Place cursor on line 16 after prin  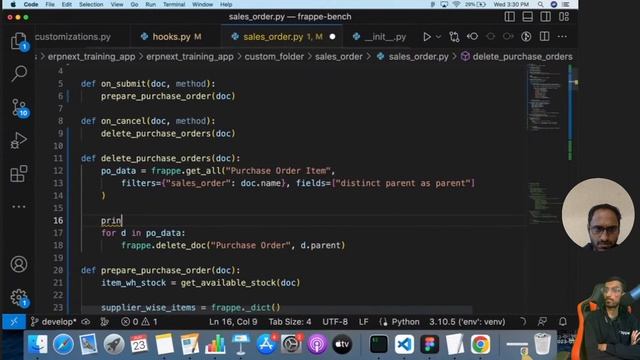point(122,220)
